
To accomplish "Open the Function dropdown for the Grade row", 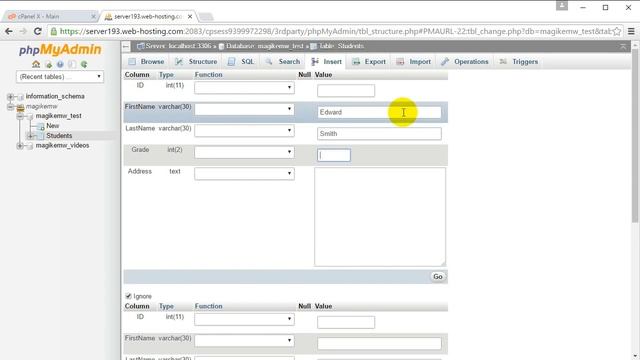I will (244, 152).
